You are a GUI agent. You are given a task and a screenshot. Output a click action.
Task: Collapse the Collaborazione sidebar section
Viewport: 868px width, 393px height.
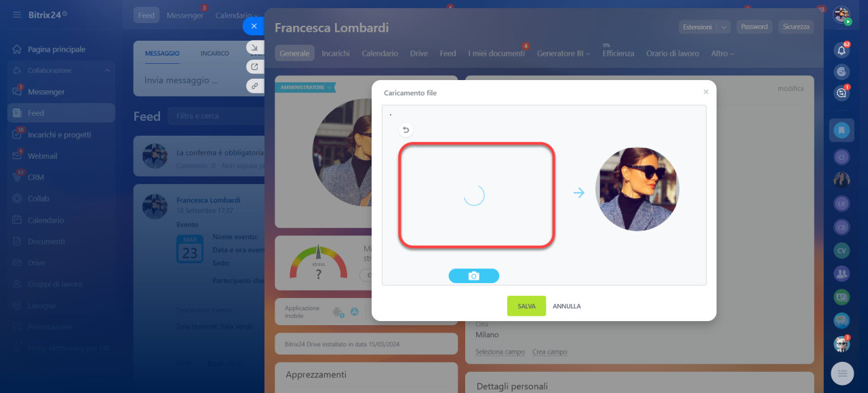[106, 71]
